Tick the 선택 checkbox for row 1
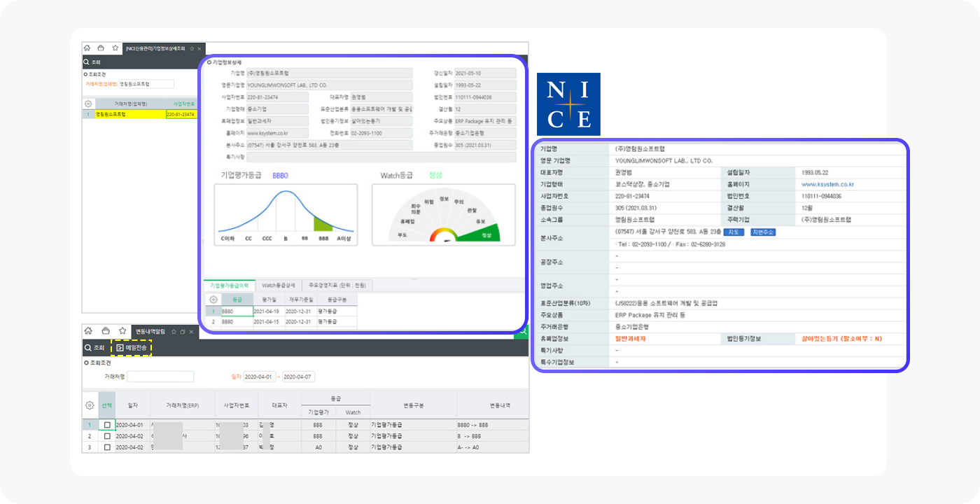Viewport: 980px width, 504px height. tap(107, 425)
